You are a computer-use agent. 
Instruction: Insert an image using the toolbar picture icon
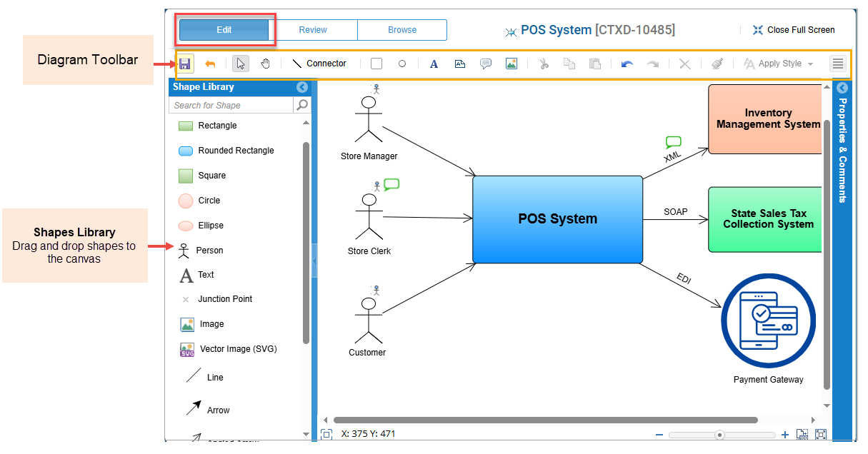pyautogui.click(x=512, y=64)
